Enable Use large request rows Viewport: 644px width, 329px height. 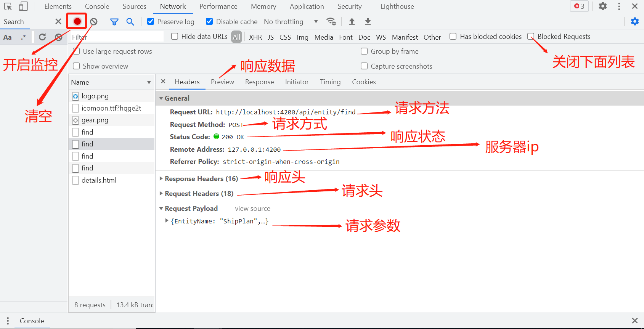(76, 51)
